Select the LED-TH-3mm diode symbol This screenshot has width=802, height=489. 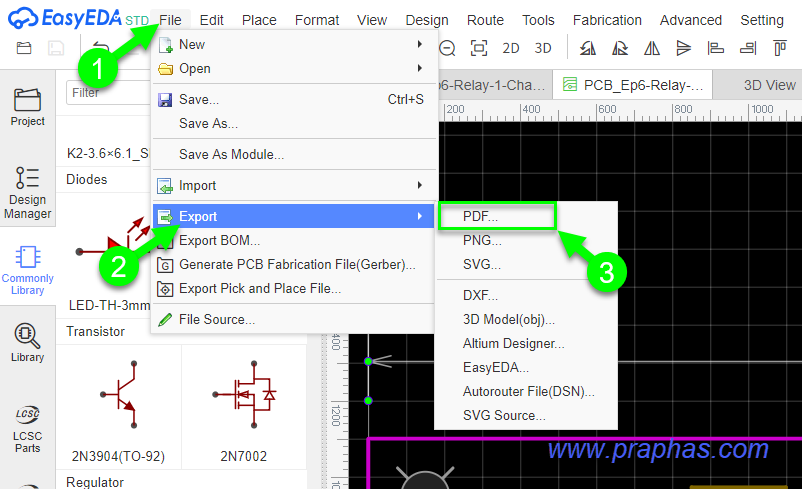tap(109, 256)
